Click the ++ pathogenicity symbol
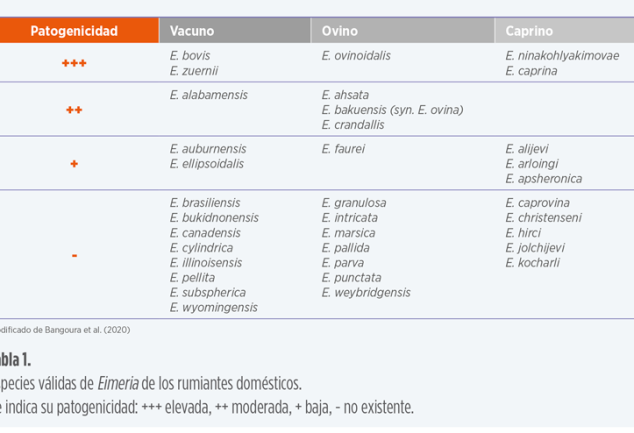The height and width of the screenshot is (433, 634). pyautogui.click(x=74, y=110)
